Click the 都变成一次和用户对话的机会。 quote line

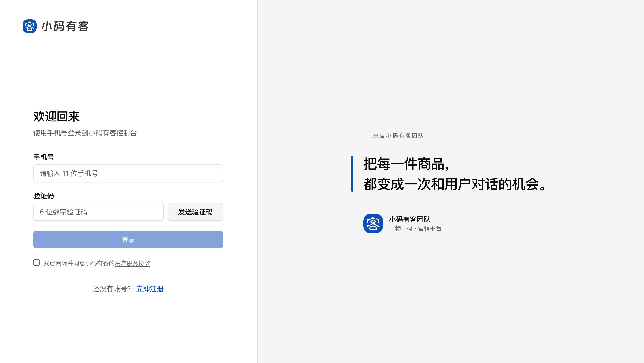[x=455, y=184]
